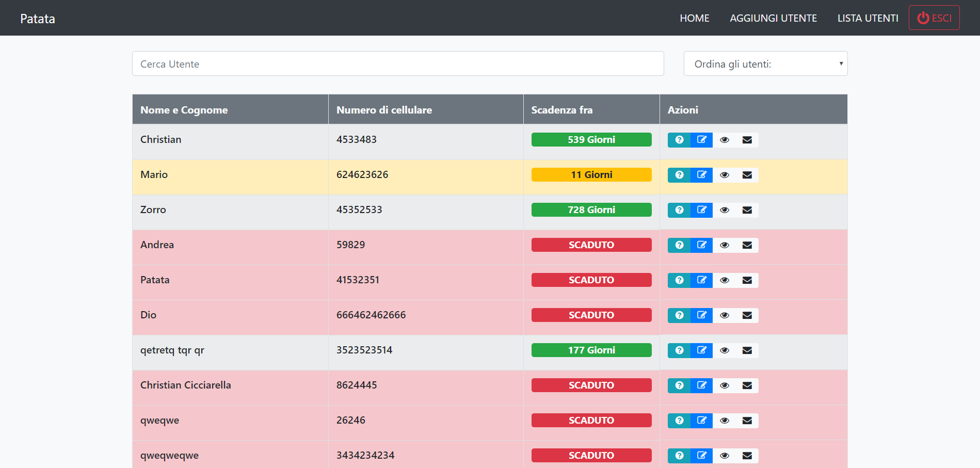
Task: Click the Scadenza fra column header
Action: [x=591, y=109]
